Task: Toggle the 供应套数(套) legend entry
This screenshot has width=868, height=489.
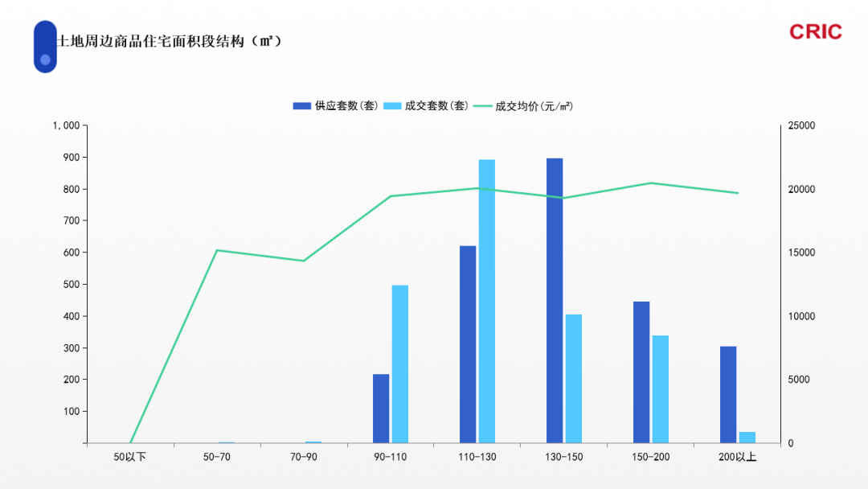Action: click(335, 106)
